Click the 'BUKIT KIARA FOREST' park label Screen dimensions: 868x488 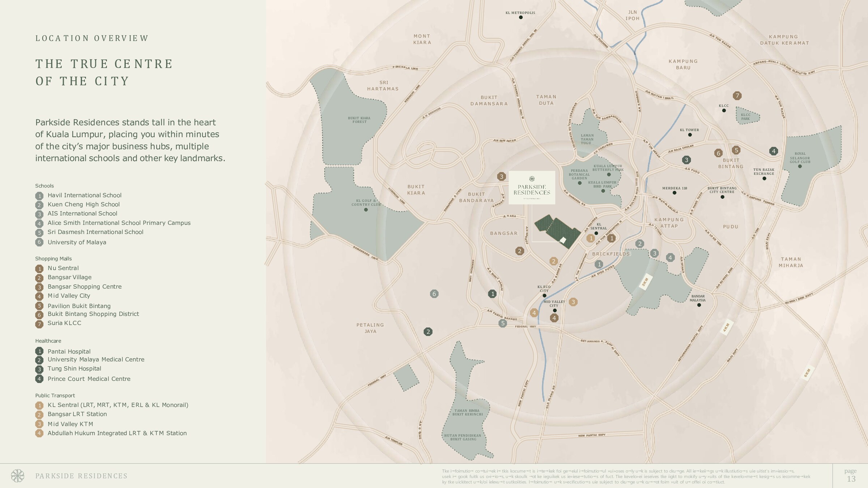pos(359,120)
